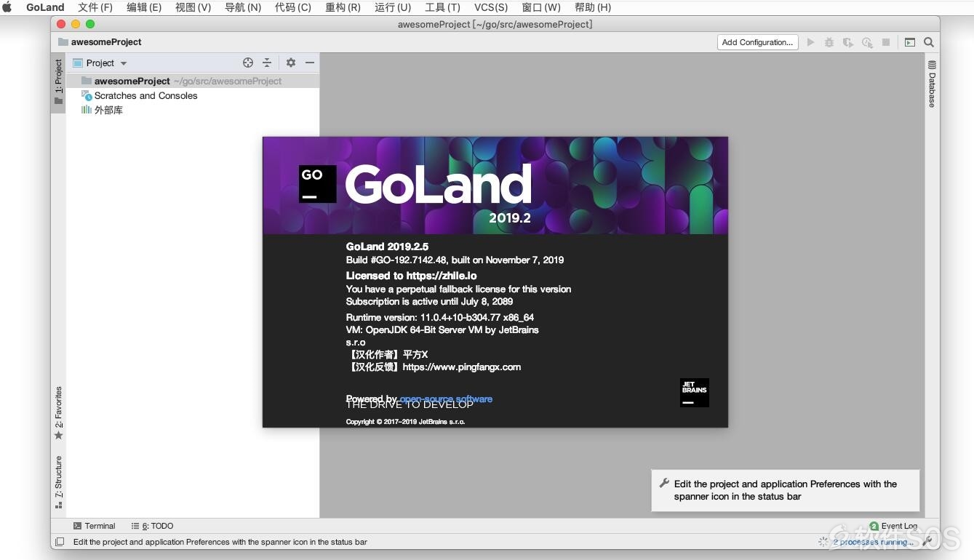Select Scratches and Consoles tree item

coord(193,95)
